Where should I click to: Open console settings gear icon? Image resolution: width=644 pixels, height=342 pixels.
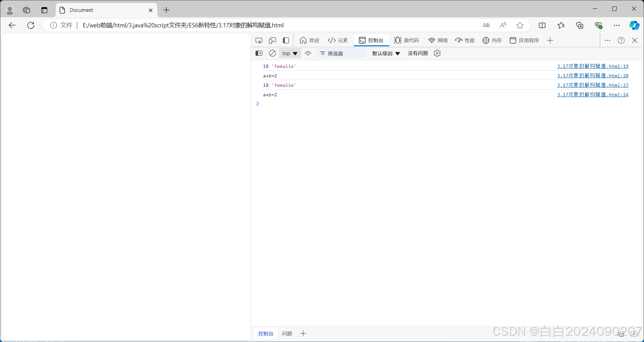[x=437, y=53]
